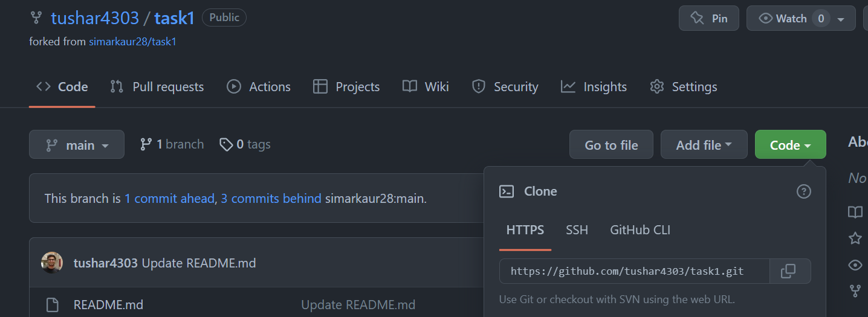868x317 pixels.
Task: View the 1 branch link
Action: [x=172, y=144]
